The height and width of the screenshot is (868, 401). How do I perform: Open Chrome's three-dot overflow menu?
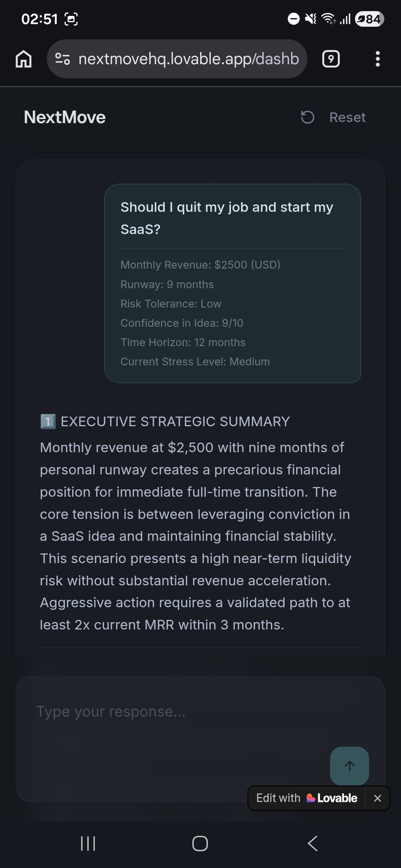[378, 59]
